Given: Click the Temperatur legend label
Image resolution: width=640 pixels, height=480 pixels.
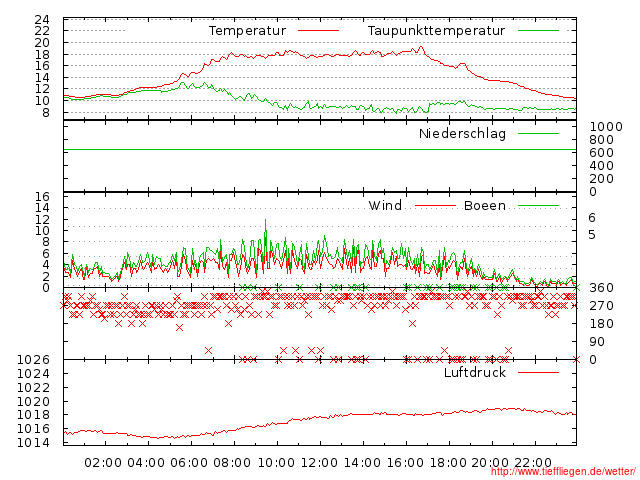Looking at the screenshot, I should (247, 31).
